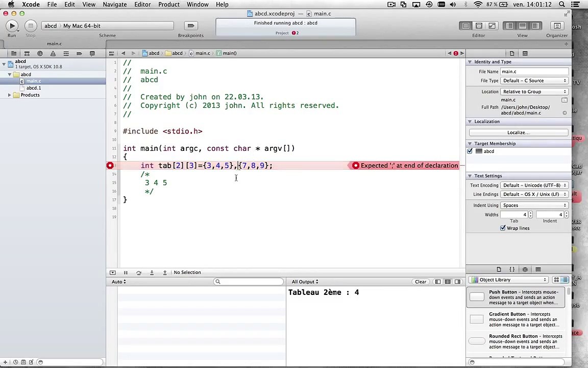
Task: Stop the running program
Action: point(31,26)
